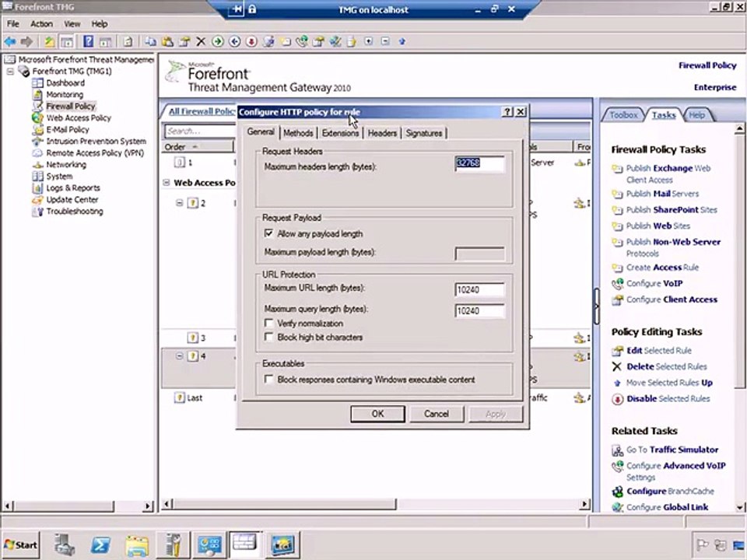Image resolution: width=747 pixels, height=560 pixels.
Task: Select Update Center tree node
Action: click(x=72, y=200)
